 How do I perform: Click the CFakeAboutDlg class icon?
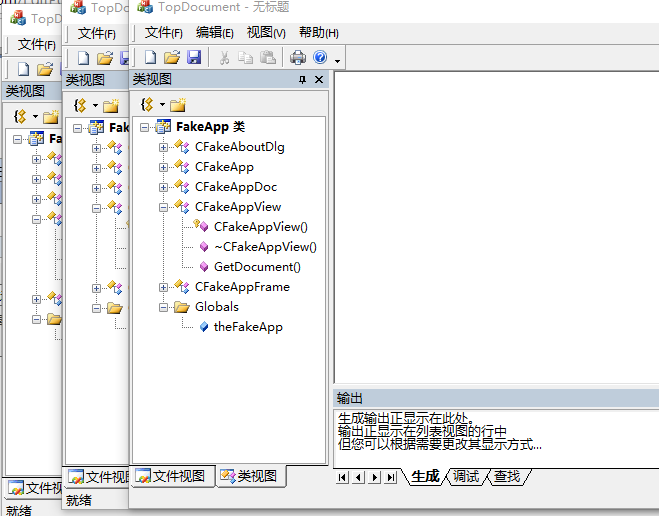[x=182, y=147]
